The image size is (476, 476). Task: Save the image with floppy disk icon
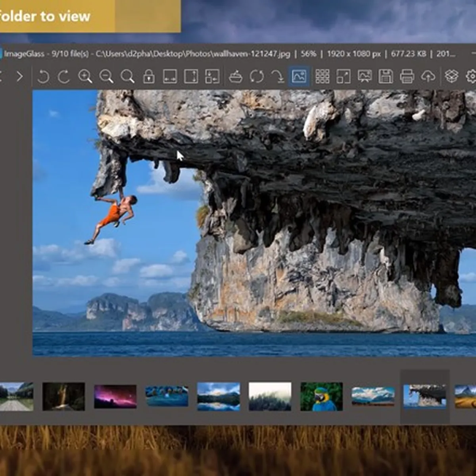point(386,76)
